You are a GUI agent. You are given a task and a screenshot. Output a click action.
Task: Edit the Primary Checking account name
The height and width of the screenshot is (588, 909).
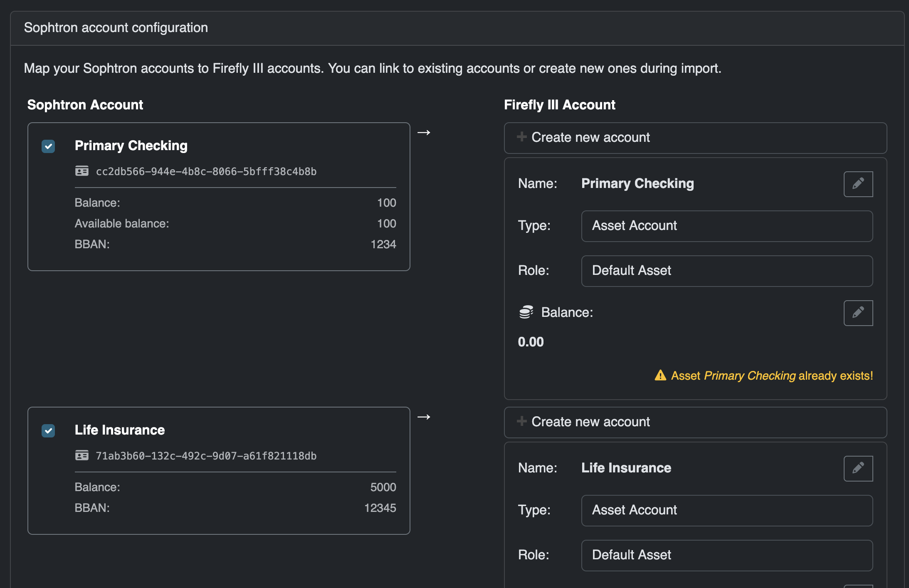[858, 184]
